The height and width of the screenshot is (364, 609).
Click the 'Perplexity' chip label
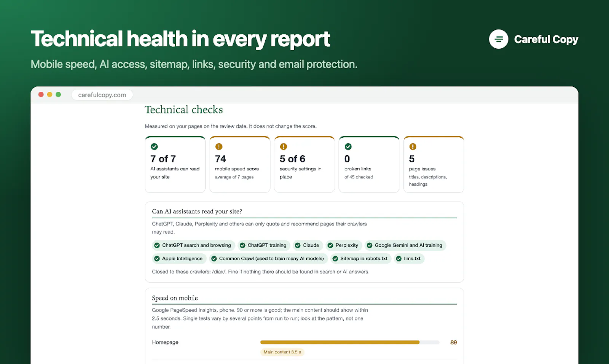(x=347, y=245)
